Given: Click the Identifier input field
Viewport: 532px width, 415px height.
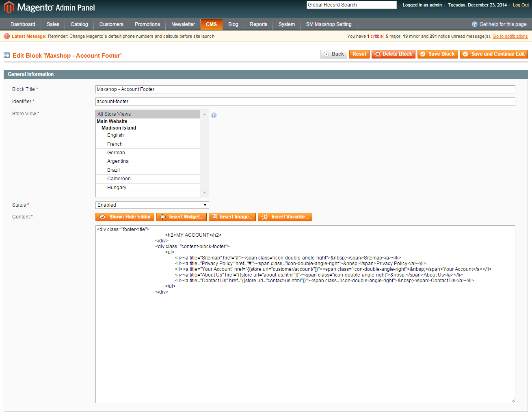Looking at the screenshot, I should tap(305, 102).
